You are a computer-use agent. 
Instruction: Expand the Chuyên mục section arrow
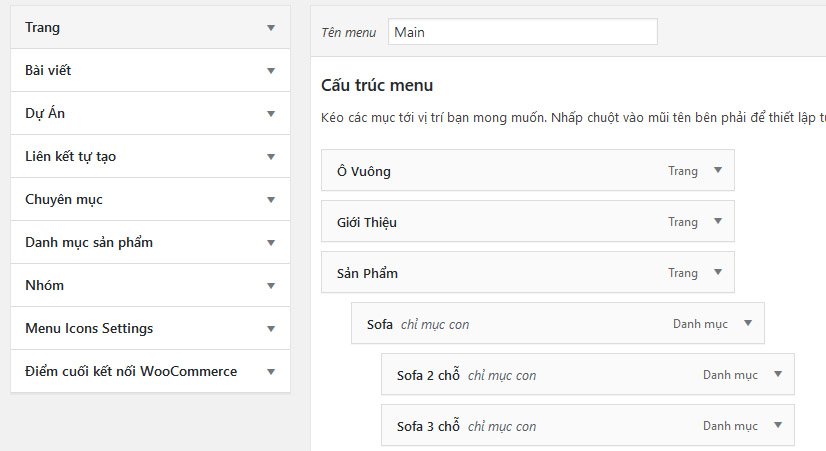tap(270, 200)
